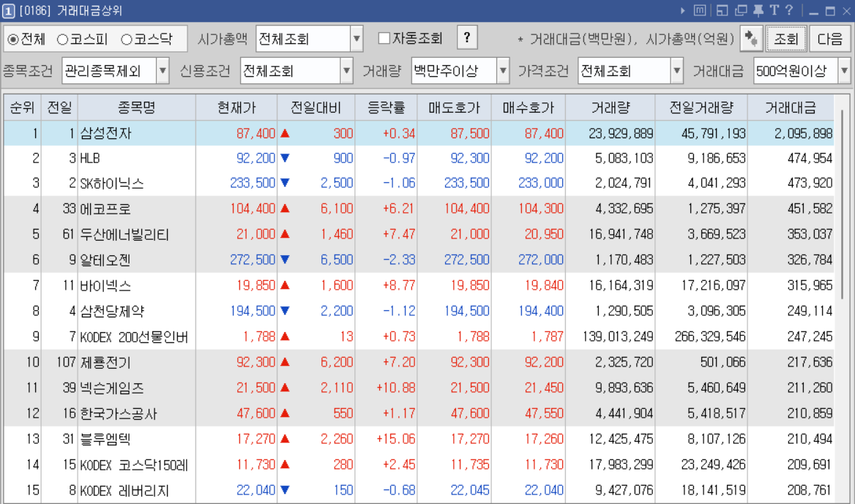Viewport: 855px width, 504px height.
Task: Click the 다음 next button
Action: tap(830, 39)
